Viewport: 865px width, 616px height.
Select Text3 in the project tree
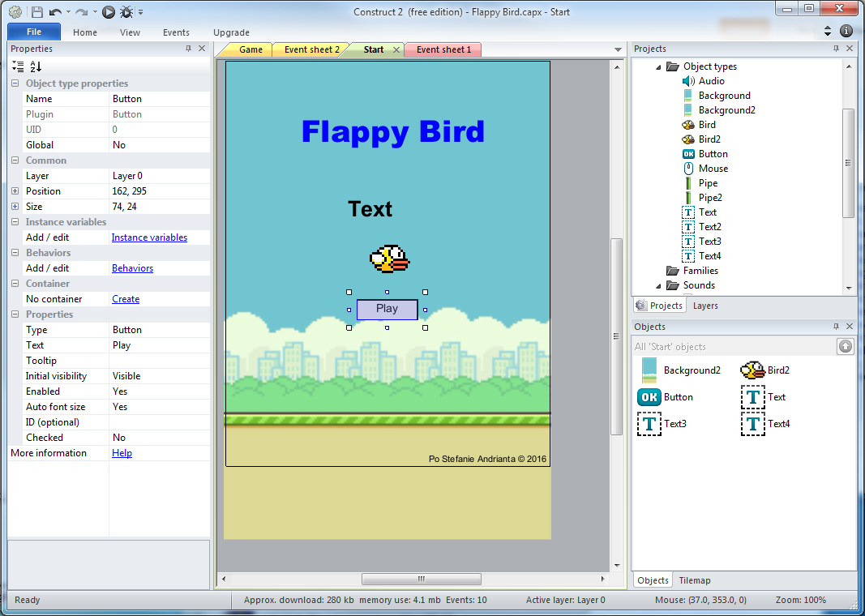coord(709,241)
